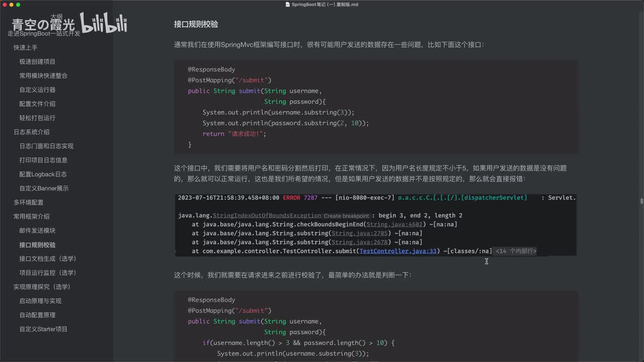Image resolution: width=644 pixels, height=362 pixels.
Task: Go to 打印项目日志信息 heading
Action: 43,160
